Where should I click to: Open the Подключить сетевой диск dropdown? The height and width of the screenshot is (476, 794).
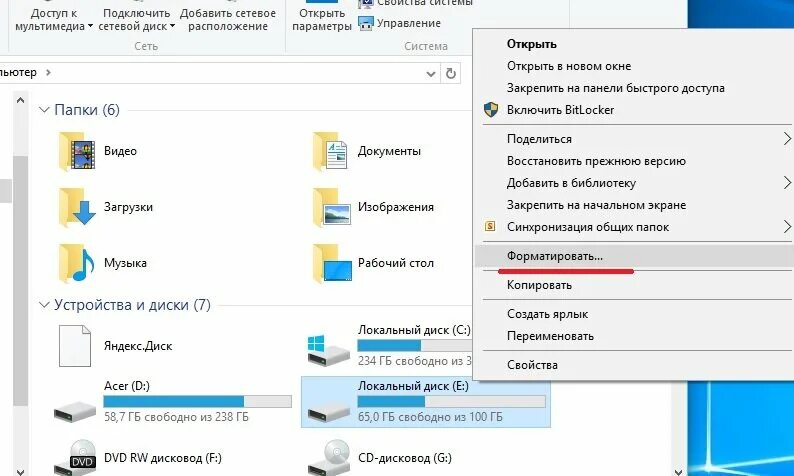click(172, 26)
